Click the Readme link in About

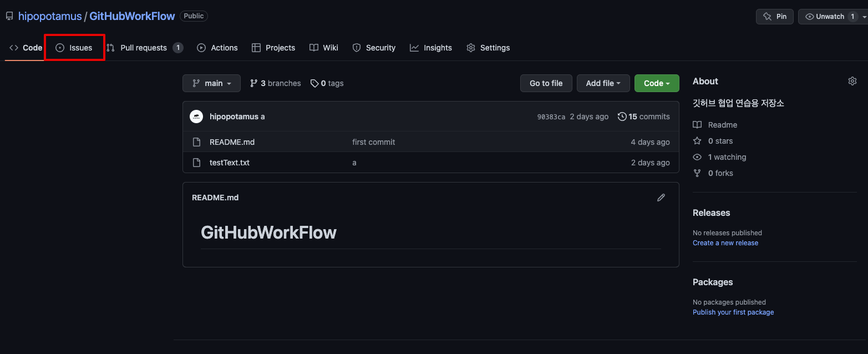(715, 125)
